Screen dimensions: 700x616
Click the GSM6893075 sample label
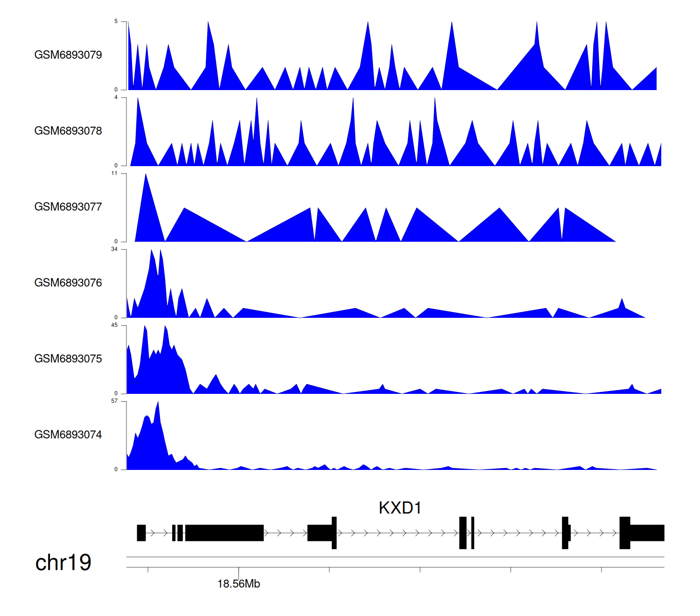[x=68, y=359]
